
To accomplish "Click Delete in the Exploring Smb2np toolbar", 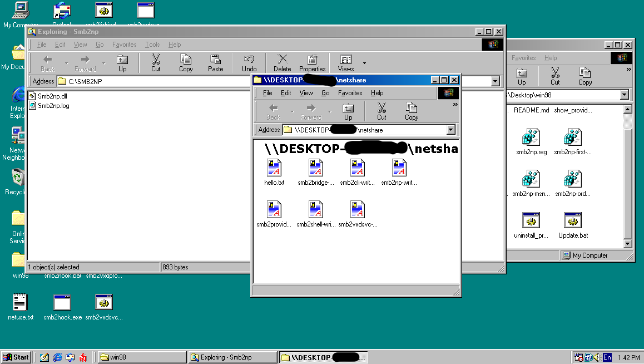I will click(x=282, y=63).
